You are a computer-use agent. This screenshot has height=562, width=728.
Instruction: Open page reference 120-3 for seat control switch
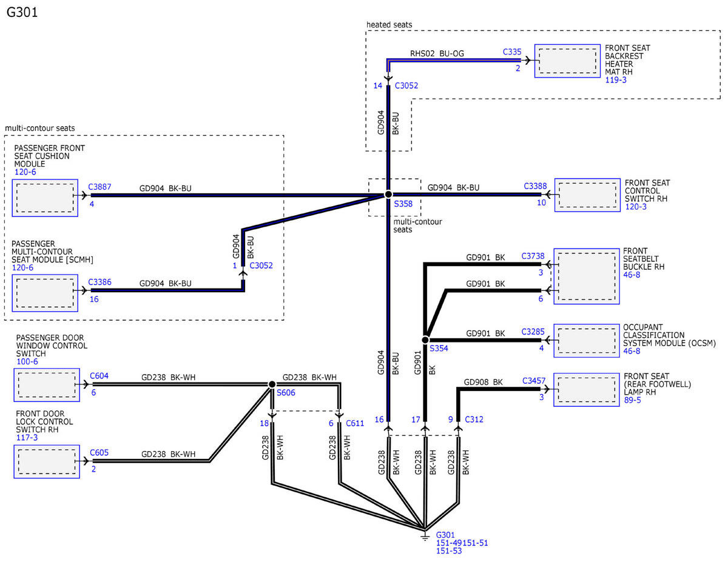tap(637, 207)
